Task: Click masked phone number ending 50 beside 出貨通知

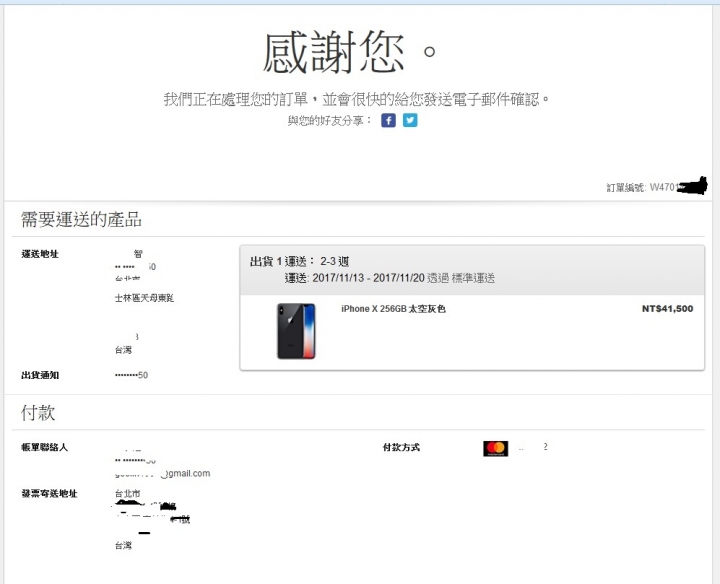Action: point(131,375)
